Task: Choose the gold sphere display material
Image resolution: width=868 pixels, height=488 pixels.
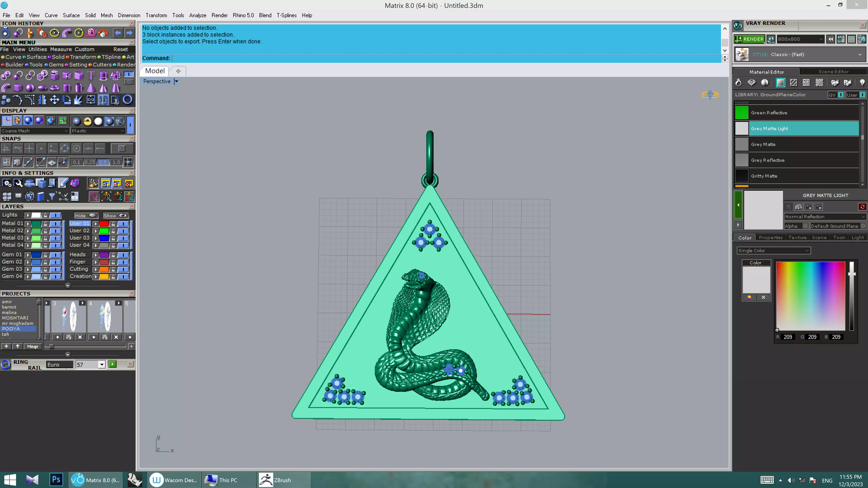Action: [87, 121]
